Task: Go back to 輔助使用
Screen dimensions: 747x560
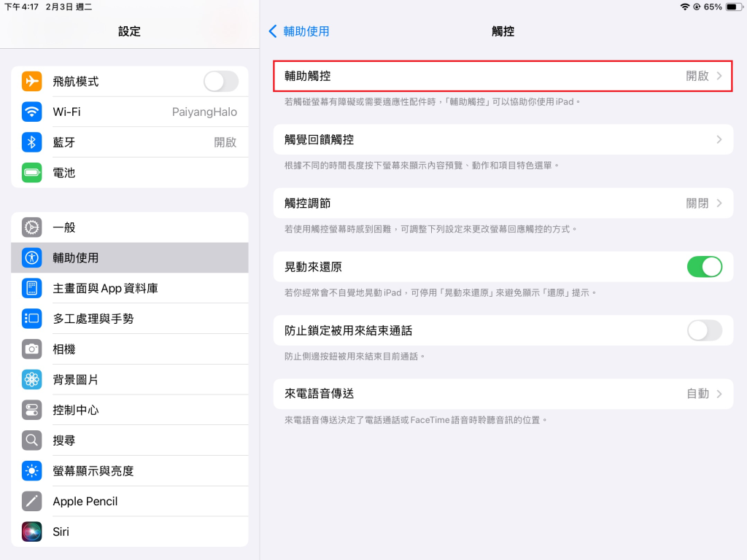Action: [x=299, y=31]
